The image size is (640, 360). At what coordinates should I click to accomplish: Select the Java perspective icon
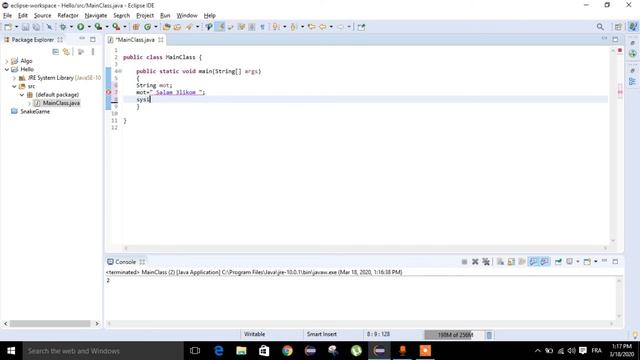(633, 27)
